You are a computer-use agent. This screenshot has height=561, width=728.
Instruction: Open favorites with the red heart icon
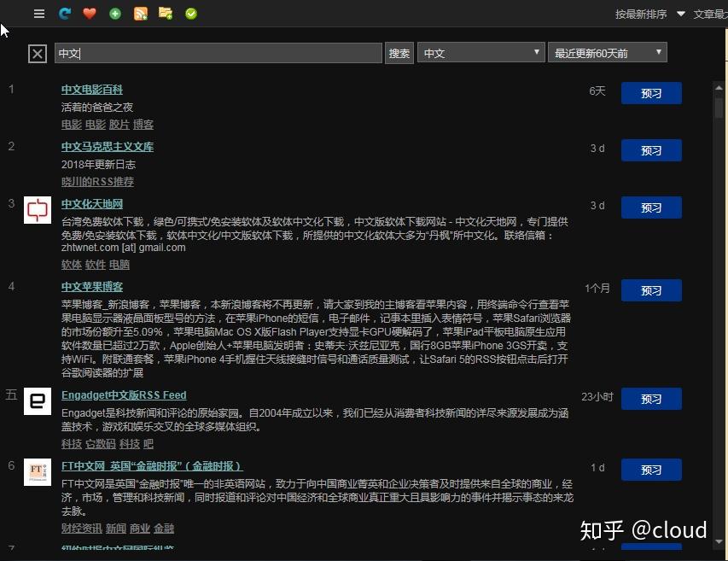pyautogui.click(x=89, y=13)
